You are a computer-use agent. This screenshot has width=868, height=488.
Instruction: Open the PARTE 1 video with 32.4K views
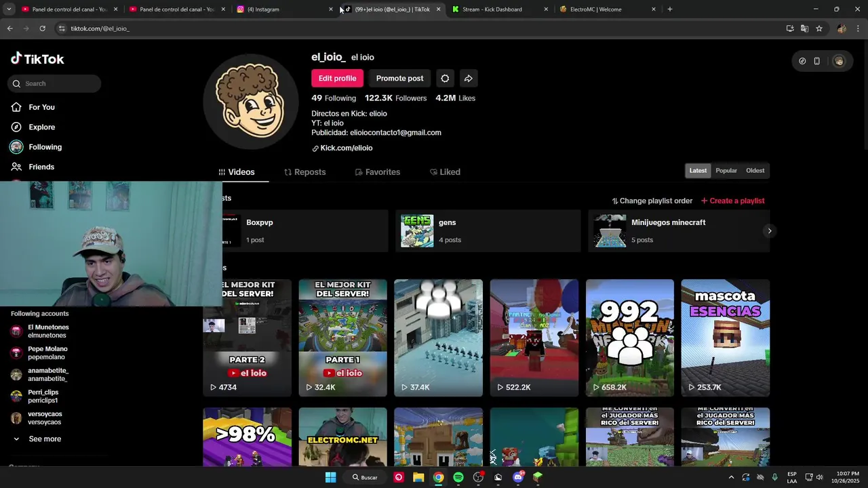pos(342,338)
